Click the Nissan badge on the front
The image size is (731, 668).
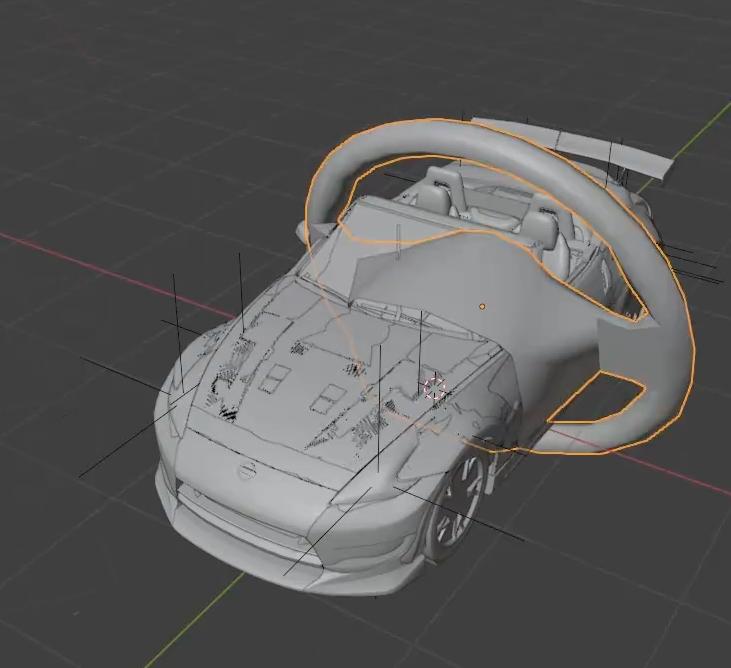(247, 470)
